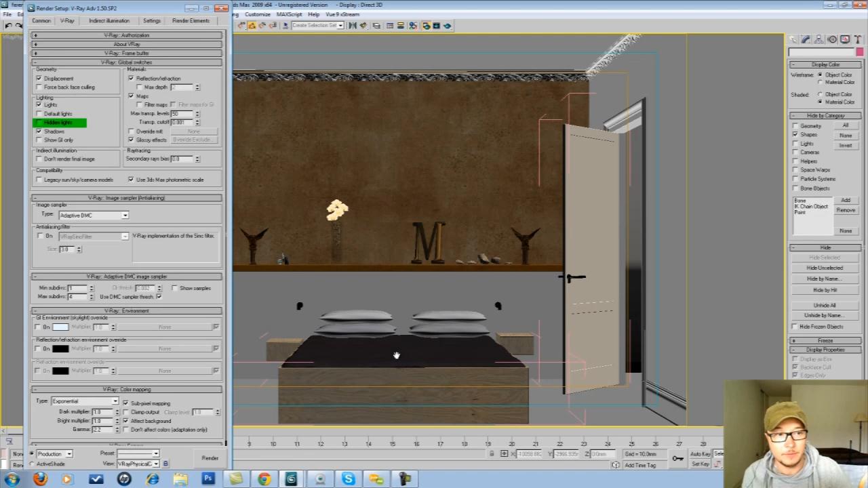Click Invert in Hide by Category
The image size is (868, 488).
coord(846,145)
